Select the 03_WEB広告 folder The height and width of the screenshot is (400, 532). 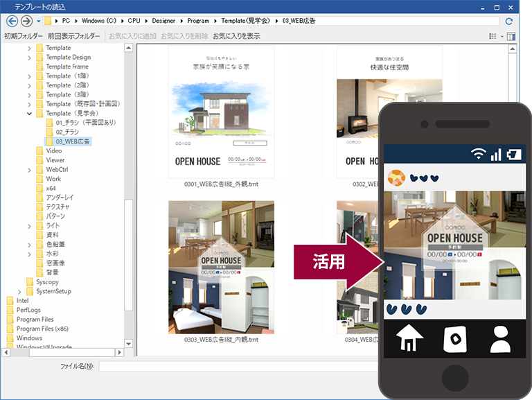68,141
